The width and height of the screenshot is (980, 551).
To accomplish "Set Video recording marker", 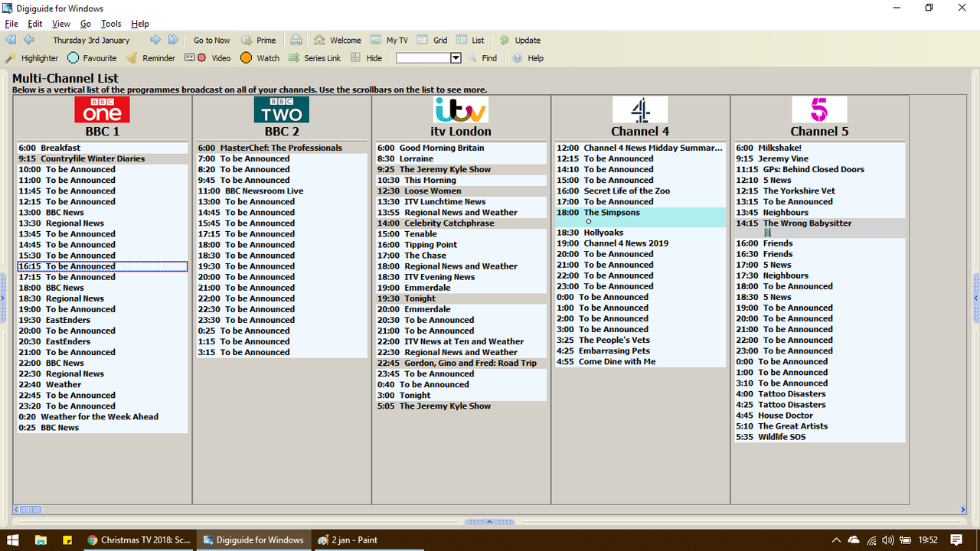I will point(207,58).
